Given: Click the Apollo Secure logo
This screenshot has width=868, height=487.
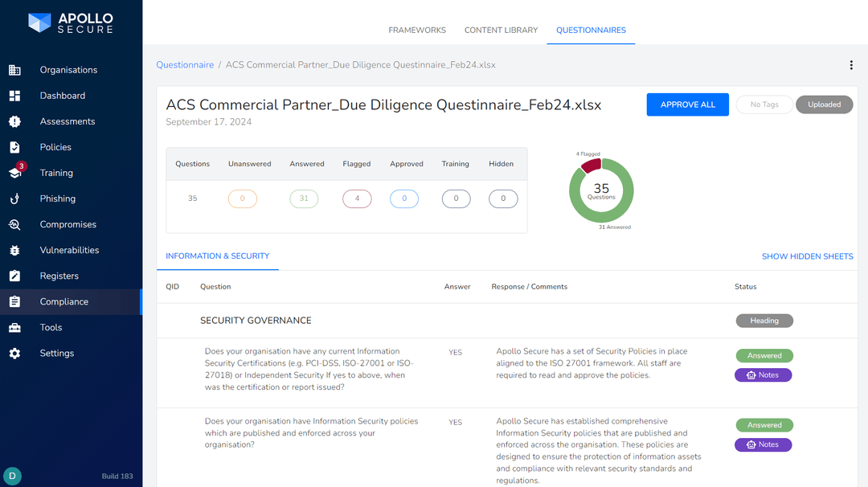Looking at the screenshot, I should [70, 23].
